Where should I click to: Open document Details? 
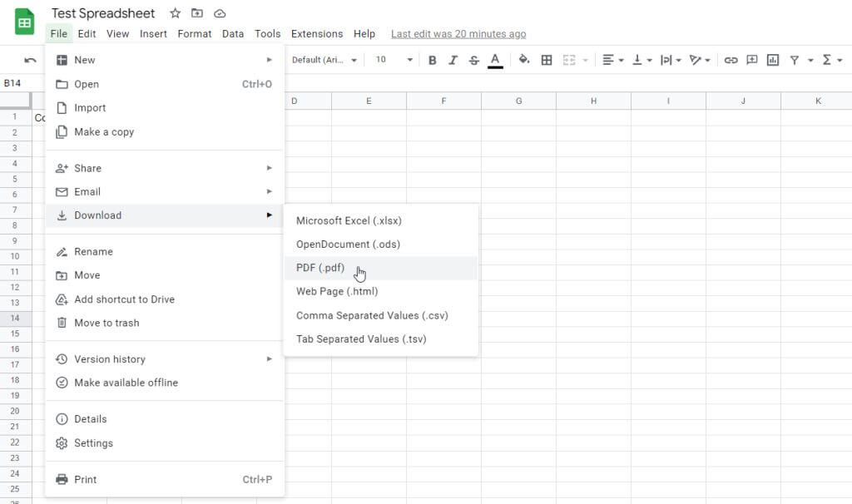[x=165, y=418]
